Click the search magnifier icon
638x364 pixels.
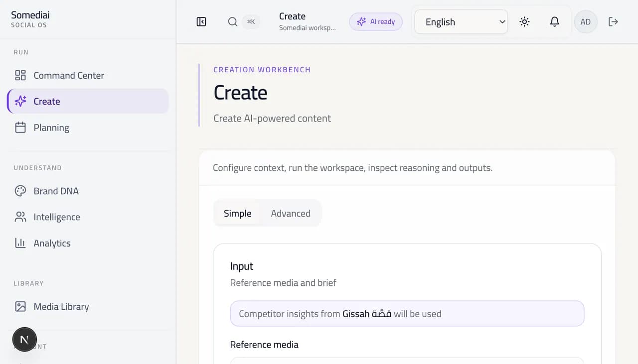pos(232,21)
